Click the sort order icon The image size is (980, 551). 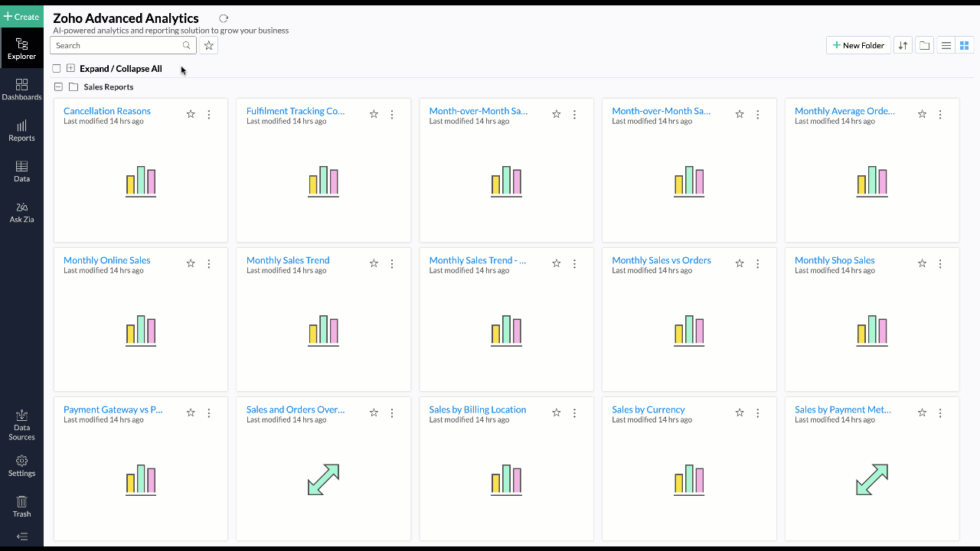903,46
